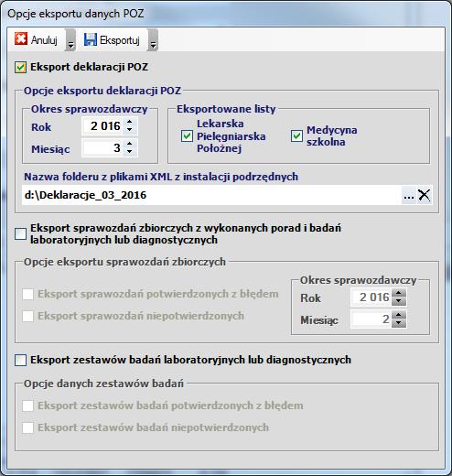Click Eksport zestawów badań potwierdzonych z błędem checkbox
The width and height of the screenshot is (452, 476).
pos(27,406)
